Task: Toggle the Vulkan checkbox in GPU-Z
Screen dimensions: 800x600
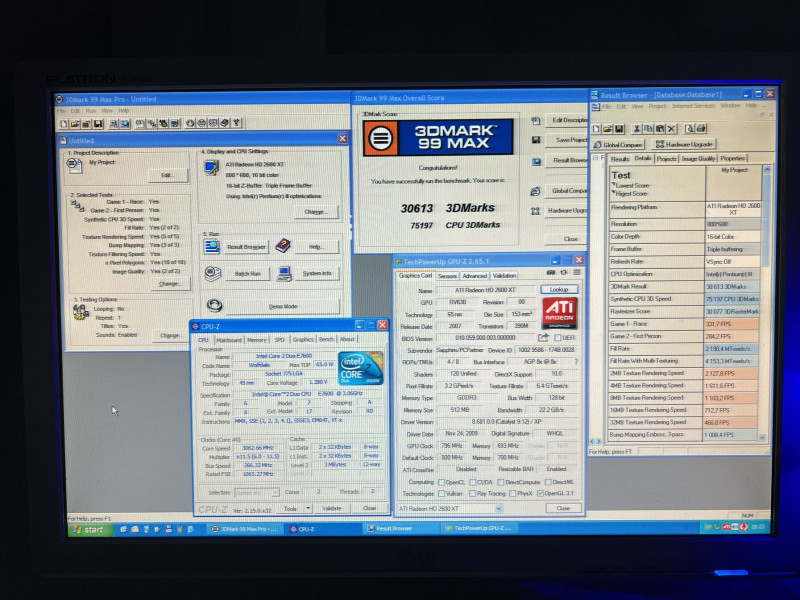Action: pos(442,493)
